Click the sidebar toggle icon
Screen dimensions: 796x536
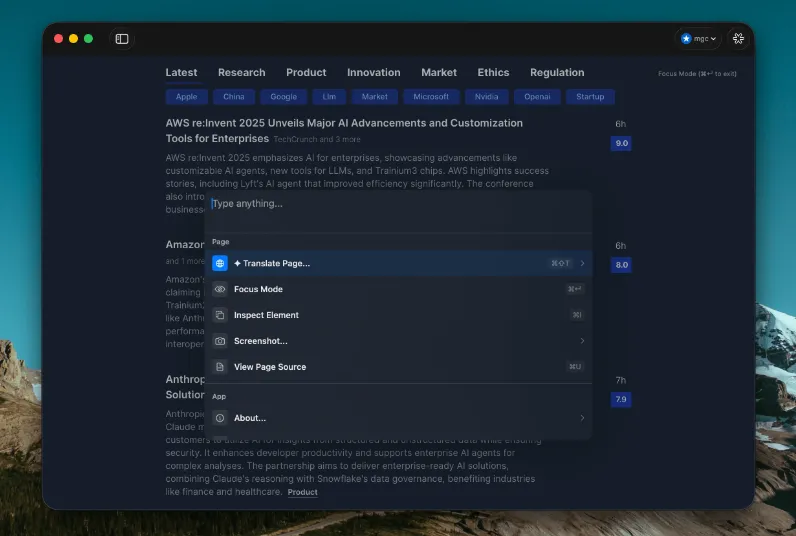coord(122,39)
